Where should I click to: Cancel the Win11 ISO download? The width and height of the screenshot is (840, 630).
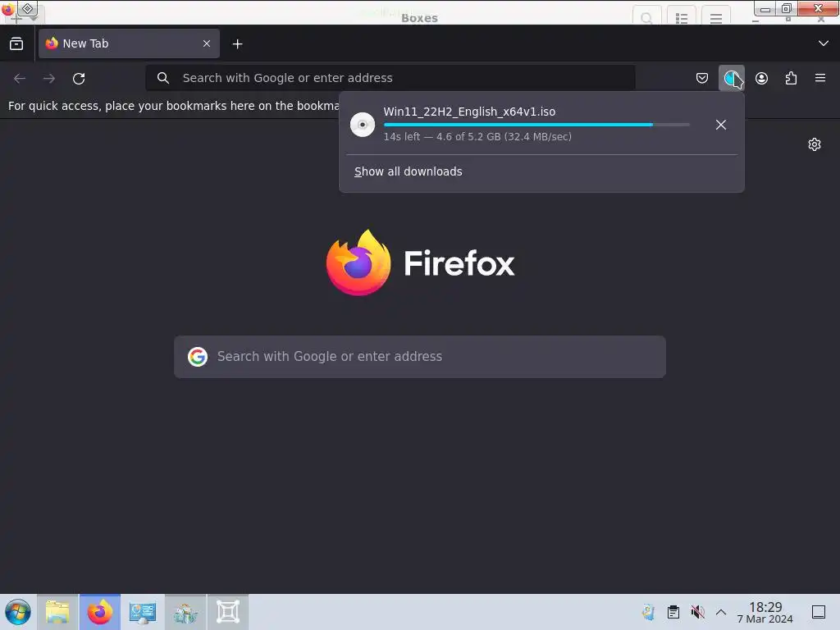point(721,125)
